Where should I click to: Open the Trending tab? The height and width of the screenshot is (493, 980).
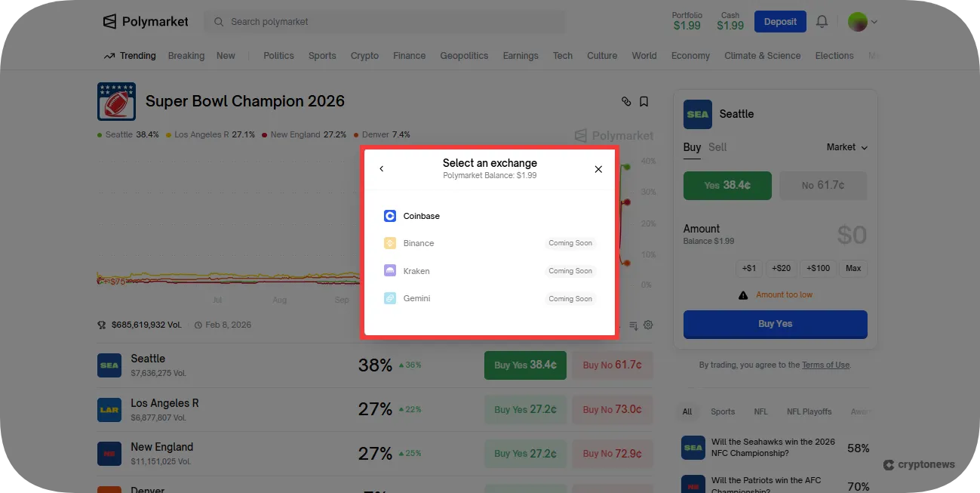pyautogui.click(x=137, y=55)
